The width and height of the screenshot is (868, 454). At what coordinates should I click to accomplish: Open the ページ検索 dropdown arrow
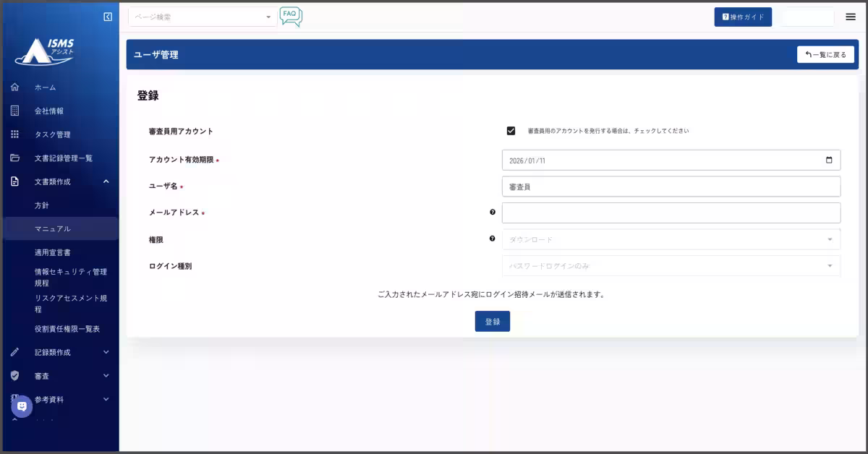coord(268,15)
